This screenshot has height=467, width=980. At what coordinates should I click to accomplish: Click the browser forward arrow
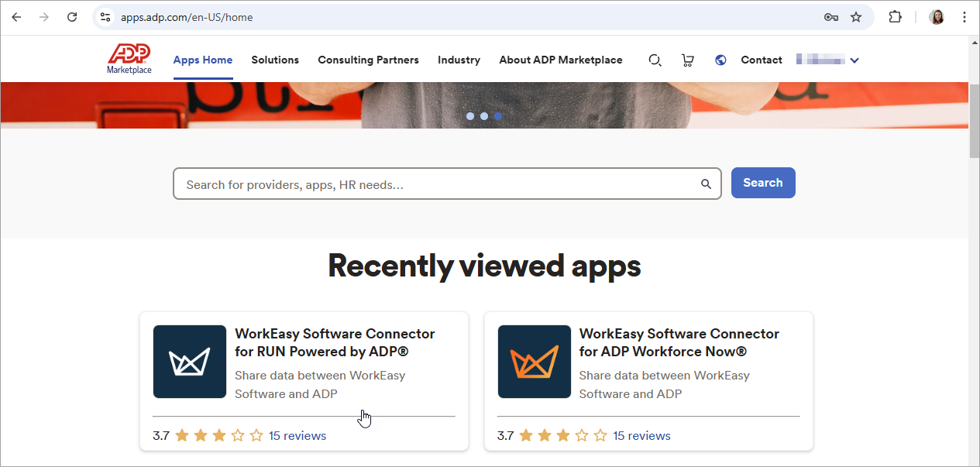point(44,17)
